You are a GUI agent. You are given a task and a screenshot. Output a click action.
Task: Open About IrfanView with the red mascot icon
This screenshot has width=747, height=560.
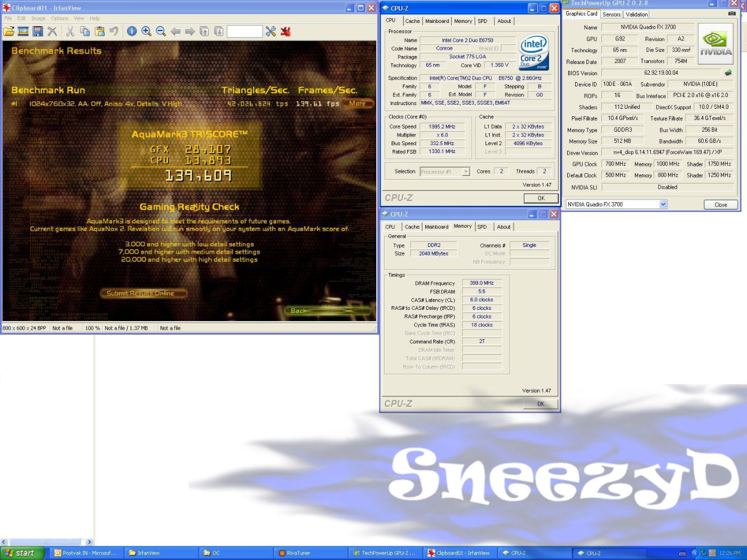[x=285, y=31]
